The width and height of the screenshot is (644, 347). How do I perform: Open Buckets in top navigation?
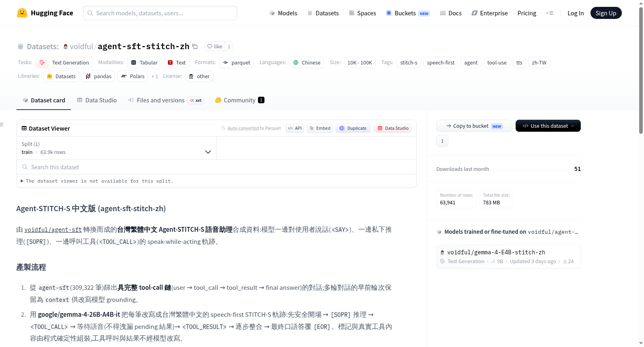(408, 13)
